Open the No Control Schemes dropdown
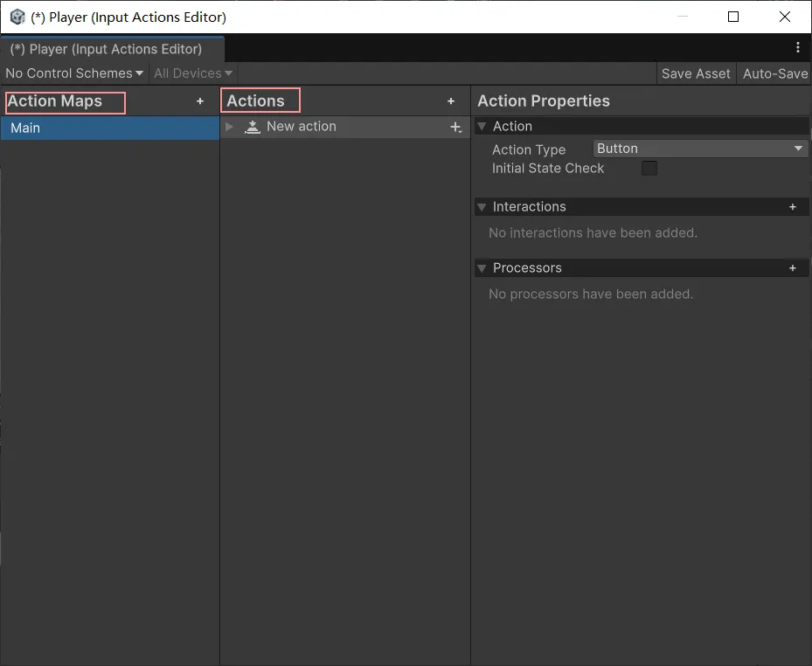 (73, 73)
